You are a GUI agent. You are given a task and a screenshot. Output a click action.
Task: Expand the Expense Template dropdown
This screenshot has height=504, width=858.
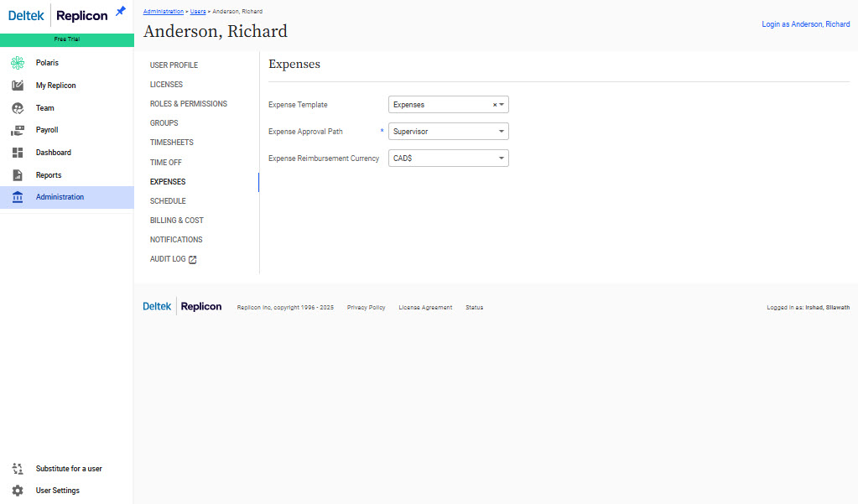[502, 105]
